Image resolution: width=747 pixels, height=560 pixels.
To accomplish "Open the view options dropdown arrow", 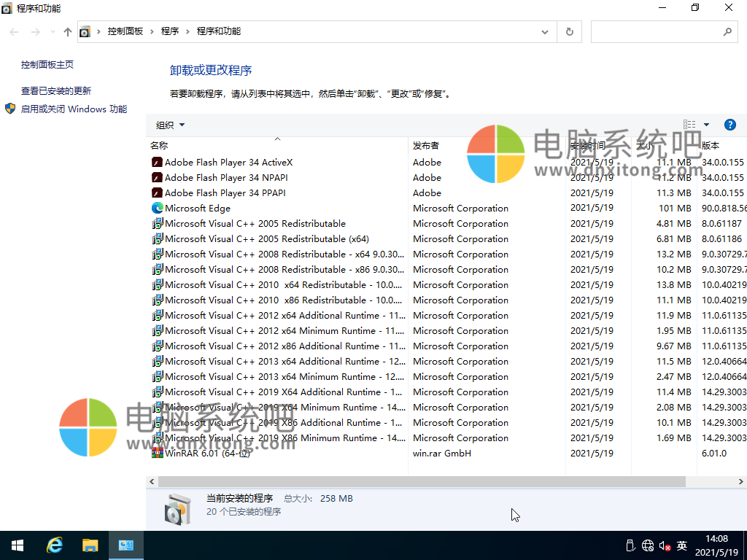I will pyautogui.click(x=708, y=124).
